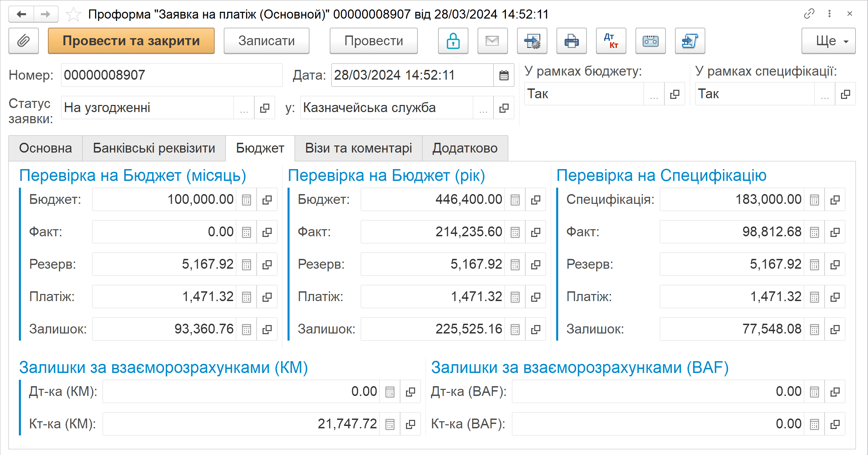Open linked value of Дт-ка (BAF)
This screenshot has width=868, height=455.
point(835,392)
